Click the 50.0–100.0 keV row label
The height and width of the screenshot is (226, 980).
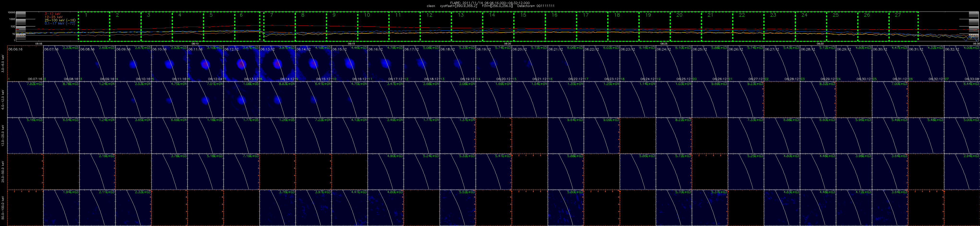tap(3, 208)
